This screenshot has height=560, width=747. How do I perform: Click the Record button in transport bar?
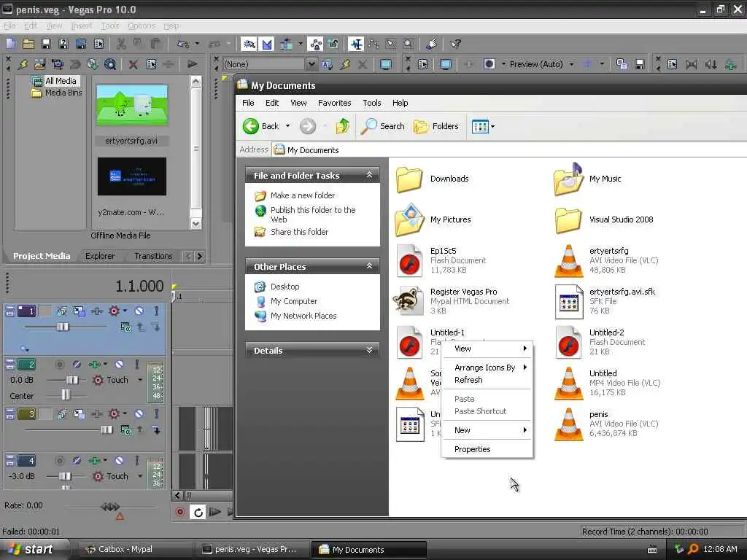tap(180, 513)
